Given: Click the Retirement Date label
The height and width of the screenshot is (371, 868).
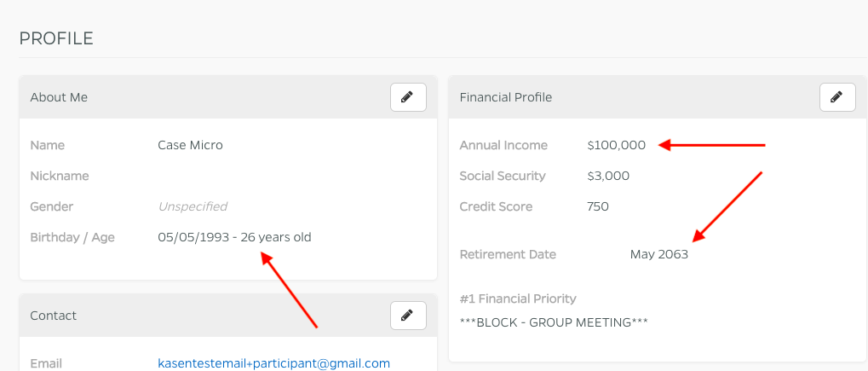Looking at the screenshot, I should (508, 254).
